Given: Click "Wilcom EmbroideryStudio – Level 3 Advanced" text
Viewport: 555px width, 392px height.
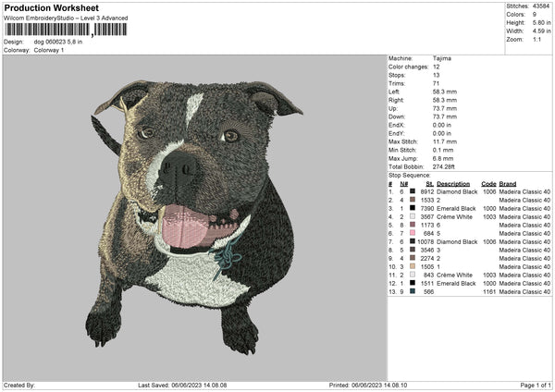Looking at the screenshot, I should (x=66, y=18).
